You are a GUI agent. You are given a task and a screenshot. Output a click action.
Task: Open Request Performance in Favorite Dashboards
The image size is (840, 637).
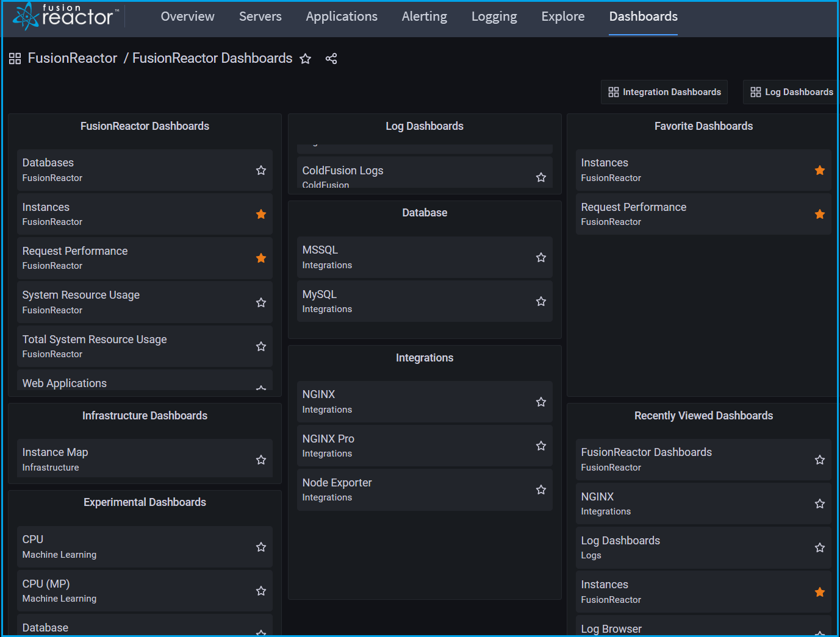(x=703, y=214)
